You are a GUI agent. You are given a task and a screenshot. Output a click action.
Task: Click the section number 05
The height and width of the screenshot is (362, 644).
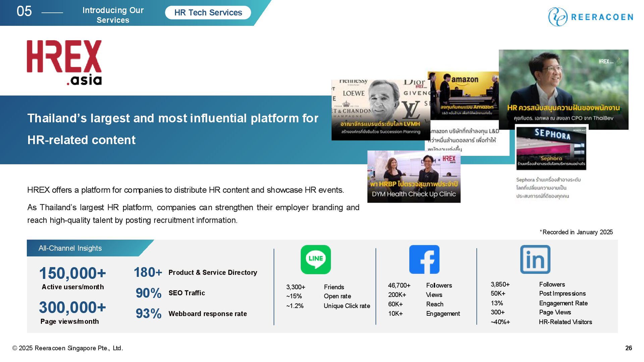[x=24, y=11]
